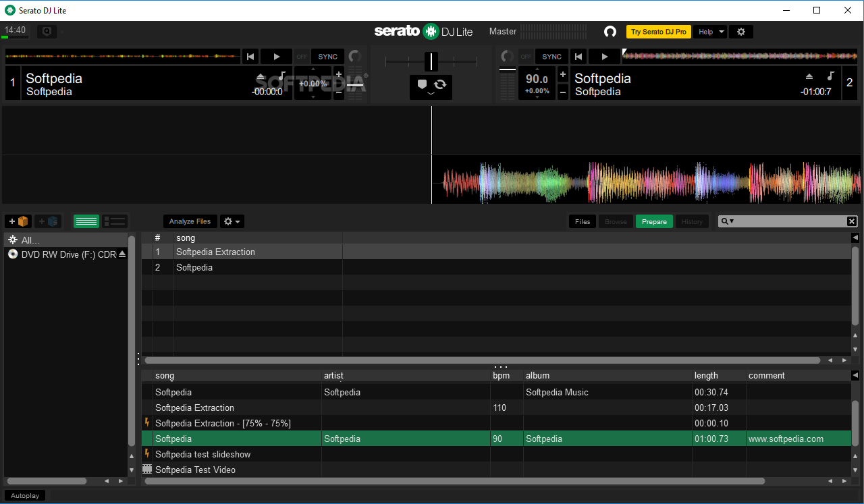864x504 pixels.
Task: Click the Autoplay button
Action: [25, 495]
